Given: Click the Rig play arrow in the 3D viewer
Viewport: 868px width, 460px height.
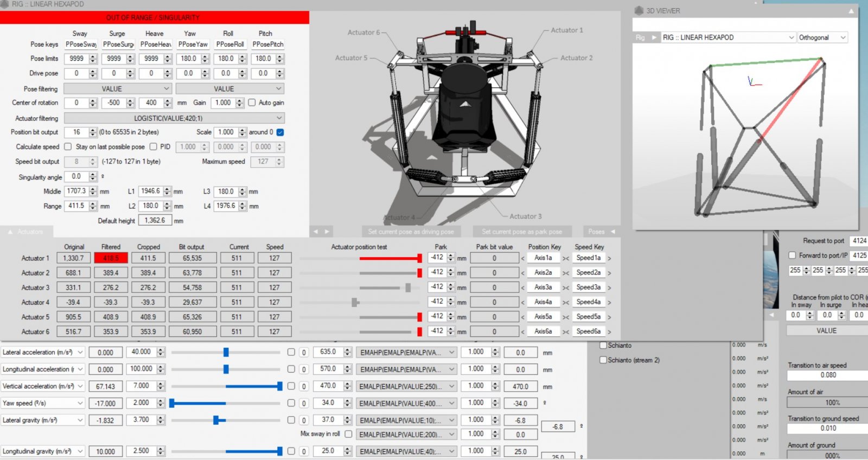Looking at the screenshot, I should click(654, 37).
